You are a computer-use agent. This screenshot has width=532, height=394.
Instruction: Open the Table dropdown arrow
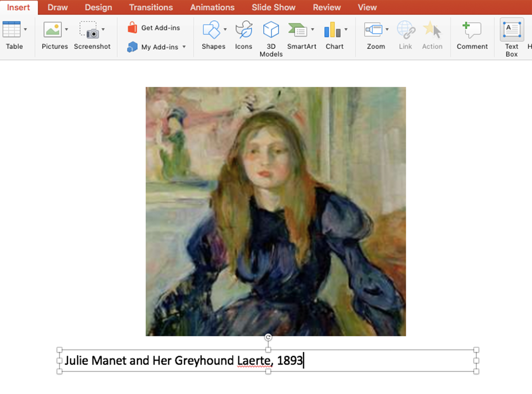[x=26, y=29]
